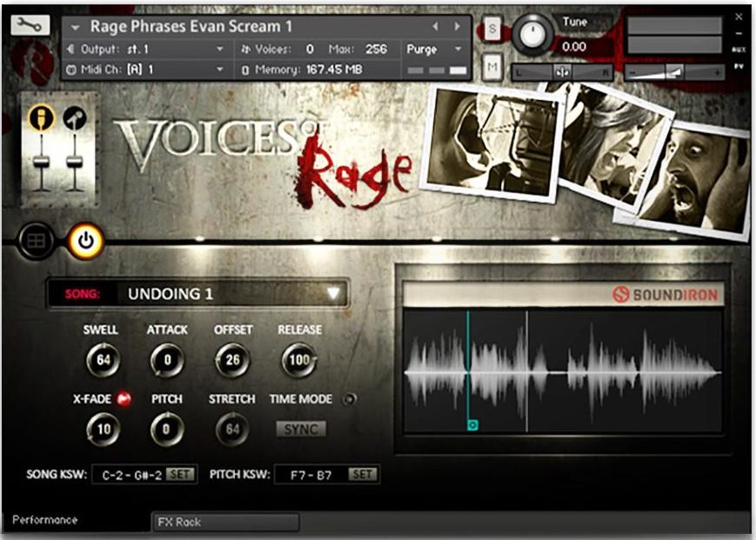Click the Pitch KSW range field

pyautogui.click(x=311, y=475)
